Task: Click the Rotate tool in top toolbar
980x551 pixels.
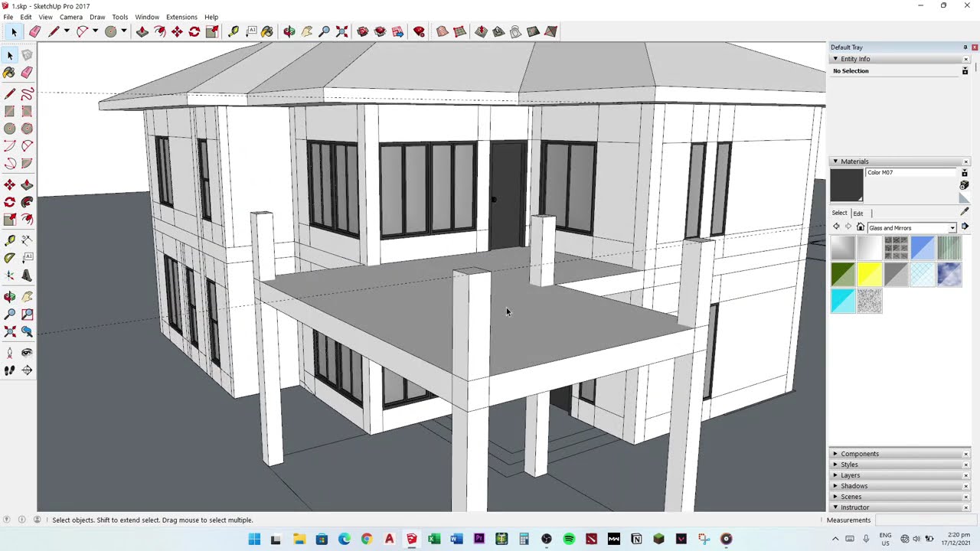Action: [194, 31]
